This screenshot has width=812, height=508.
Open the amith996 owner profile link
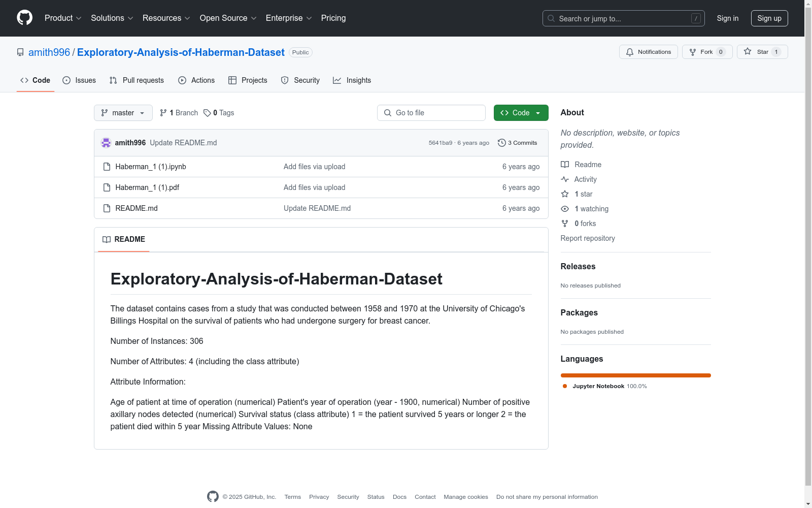pyautogui.click(x=49, y=52)
